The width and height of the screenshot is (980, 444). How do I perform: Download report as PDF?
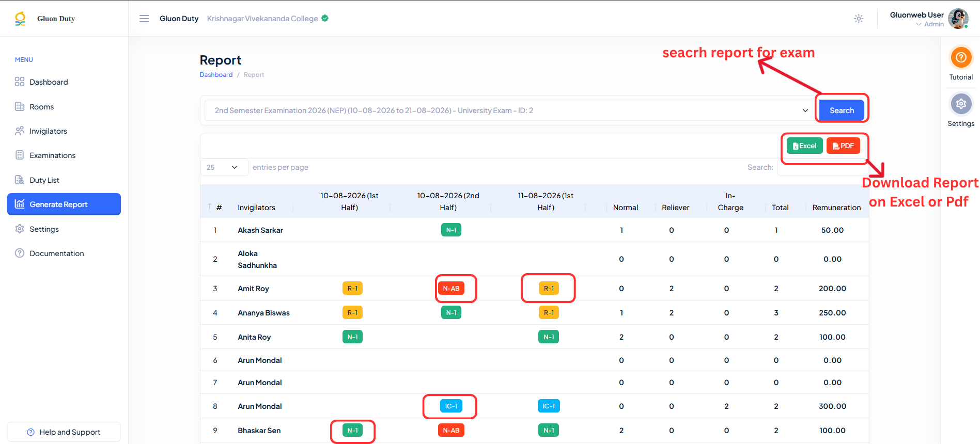coord(843,146)
